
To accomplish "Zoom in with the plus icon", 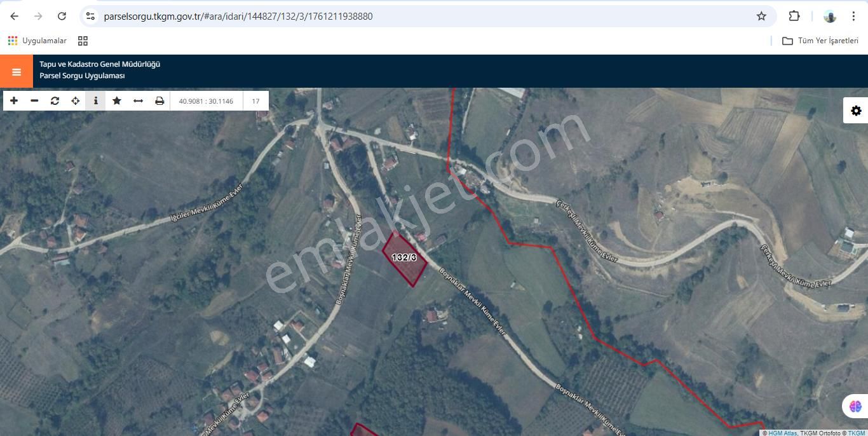I will (x=14, y=101).
